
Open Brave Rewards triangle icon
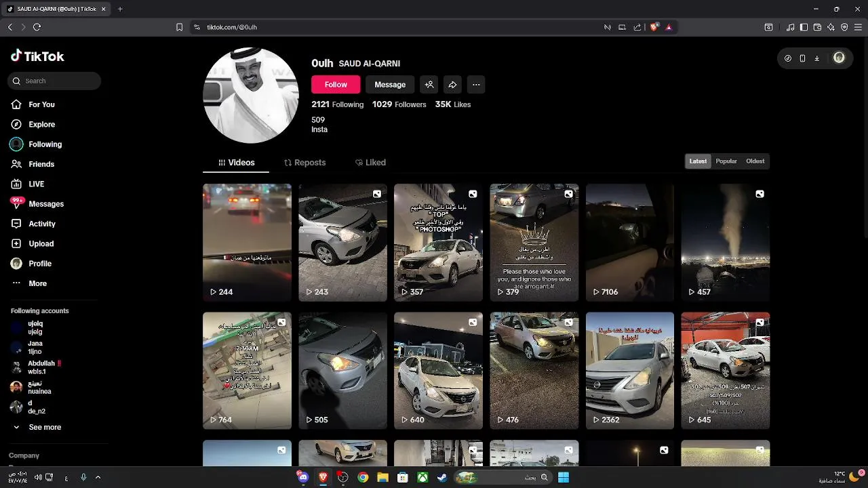(x=669, y=27)
